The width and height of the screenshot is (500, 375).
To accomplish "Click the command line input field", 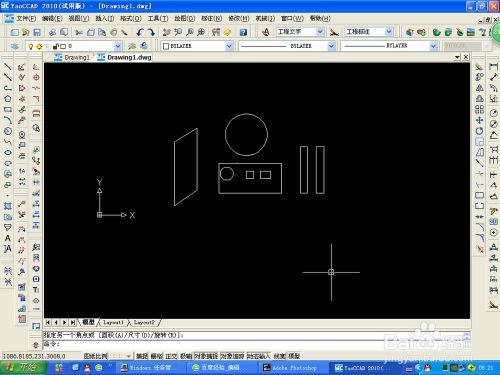I will click(x=257, y=344).
